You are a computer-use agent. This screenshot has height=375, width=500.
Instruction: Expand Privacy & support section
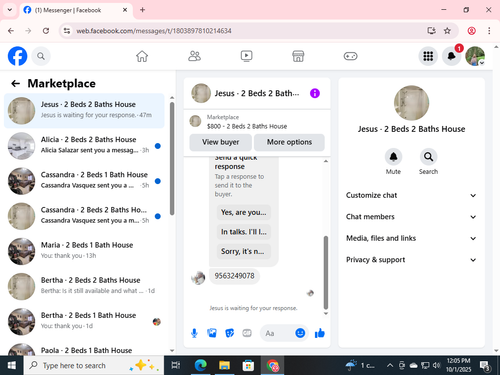(411, 260)
